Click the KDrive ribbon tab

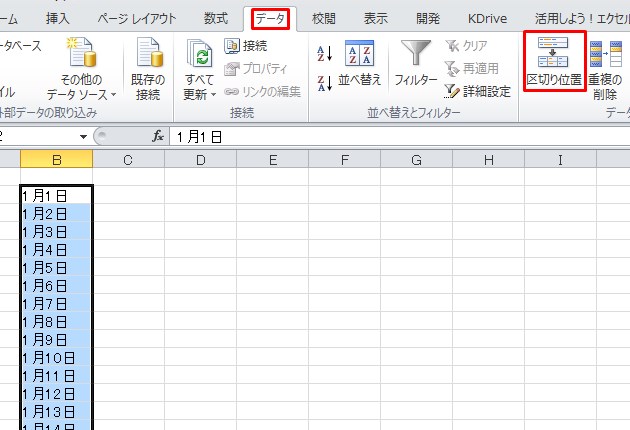(x=489, y=18)
